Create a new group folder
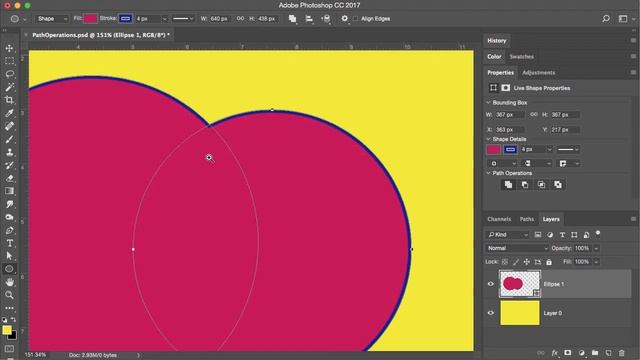The image size is (640, 360). point(595,353)
